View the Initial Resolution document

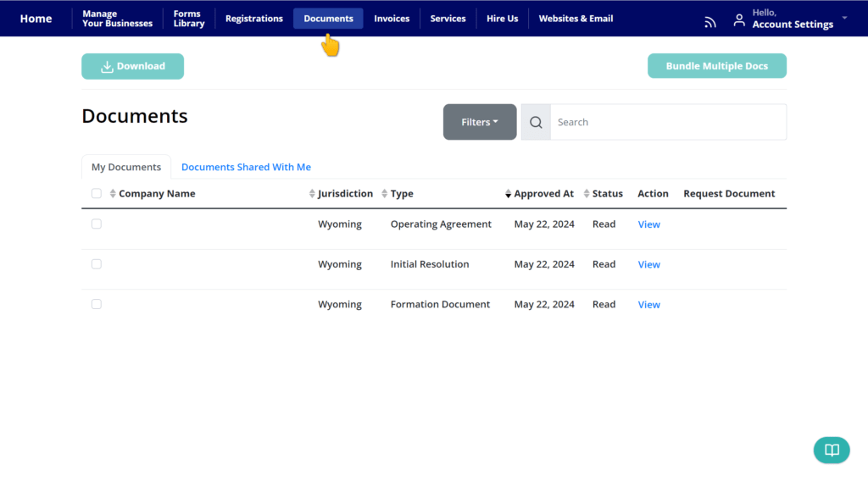pos(648,264)
